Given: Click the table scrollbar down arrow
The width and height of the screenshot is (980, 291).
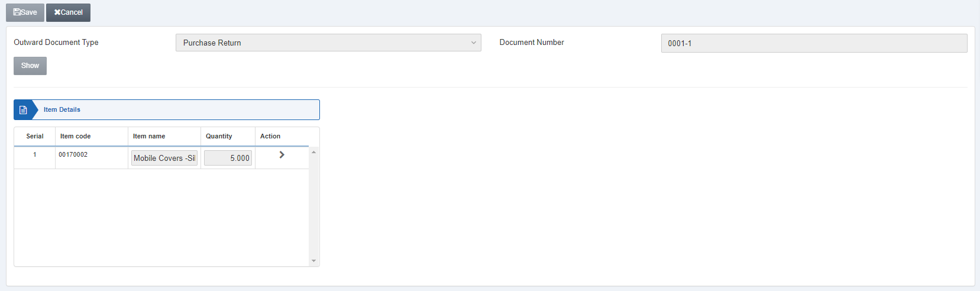Looking at the screenshot, I should click(313, 261).
